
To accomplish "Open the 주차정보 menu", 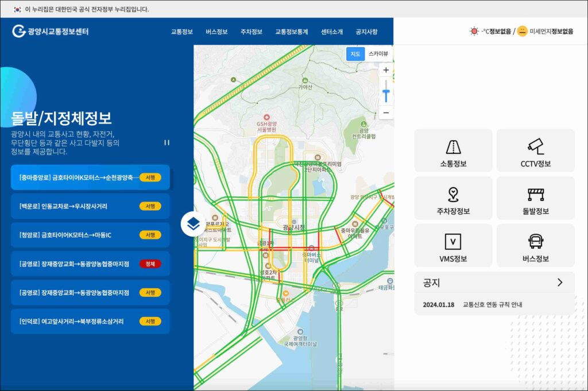I will [x=251, y=32].
